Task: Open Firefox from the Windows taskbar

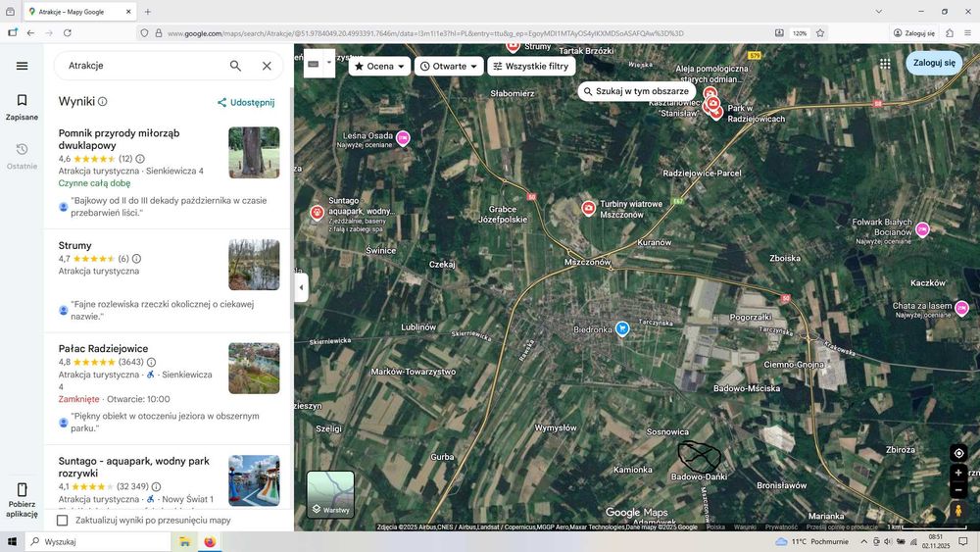Action: tap(210, 541)
